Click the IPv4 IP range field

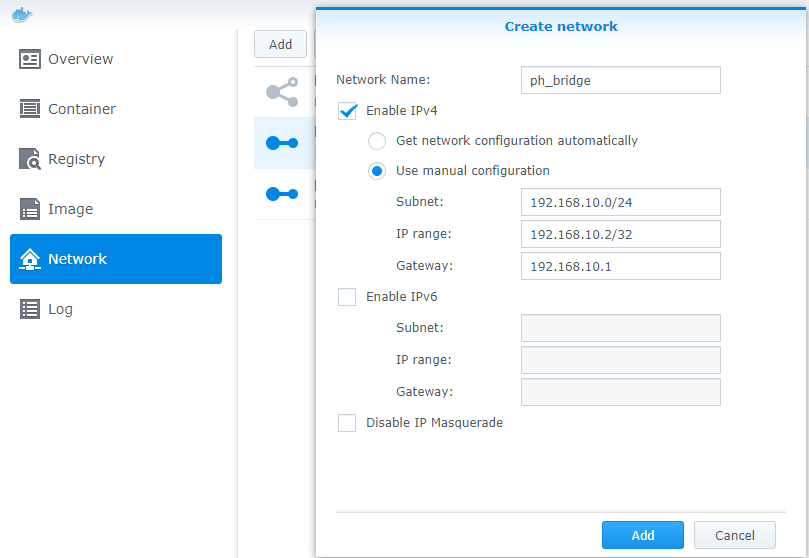621,234
